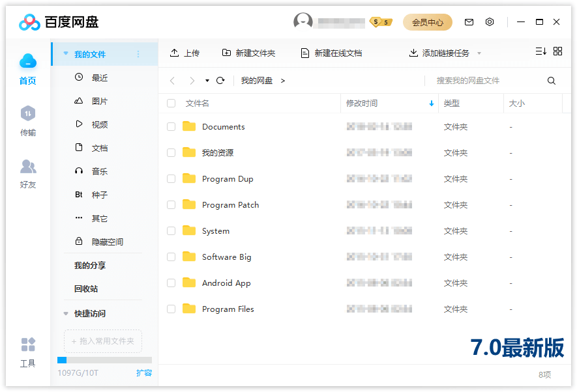Open the sort order icon beside grid view
This screenshot has height=392, width=577.
point(540,51)
